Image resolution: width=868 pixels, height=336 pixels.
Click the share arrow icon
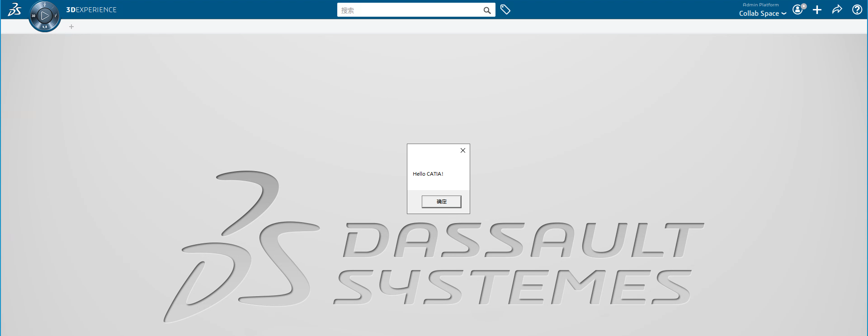coord(837,9)
